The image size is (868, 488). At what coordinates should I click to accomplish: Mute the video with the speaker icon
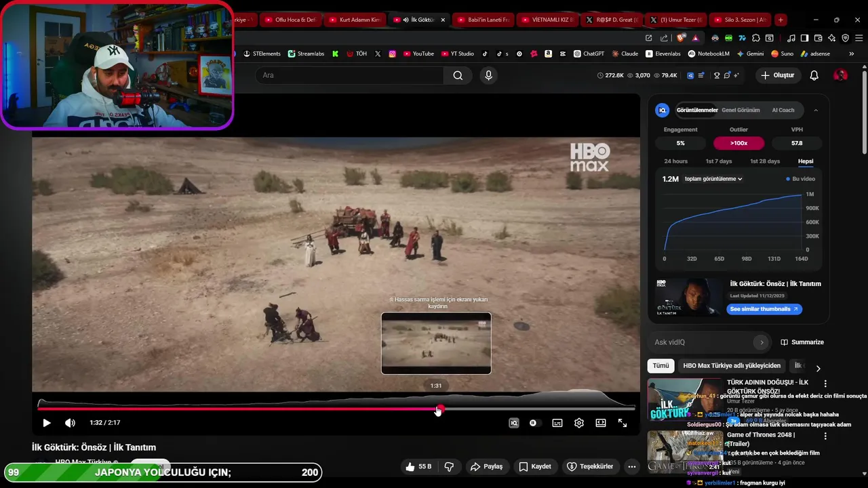coord(70,423)
